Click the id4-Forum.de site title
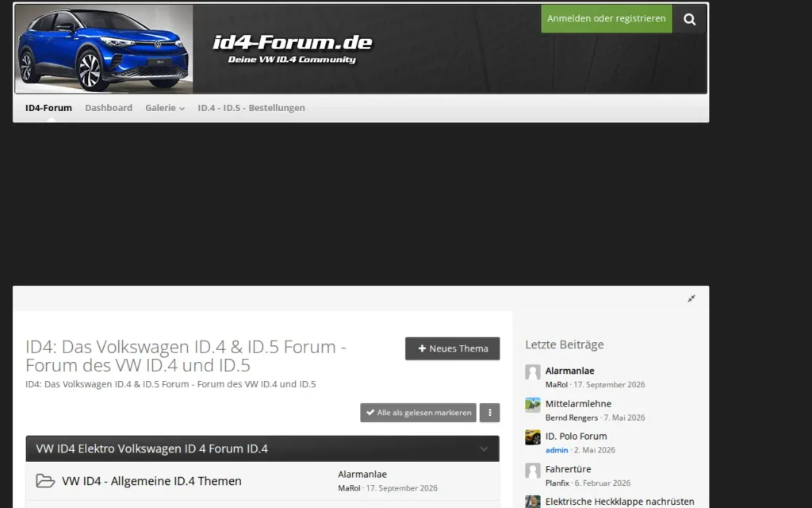This screenshot has height=508, width=812. (x=292, y=43)
